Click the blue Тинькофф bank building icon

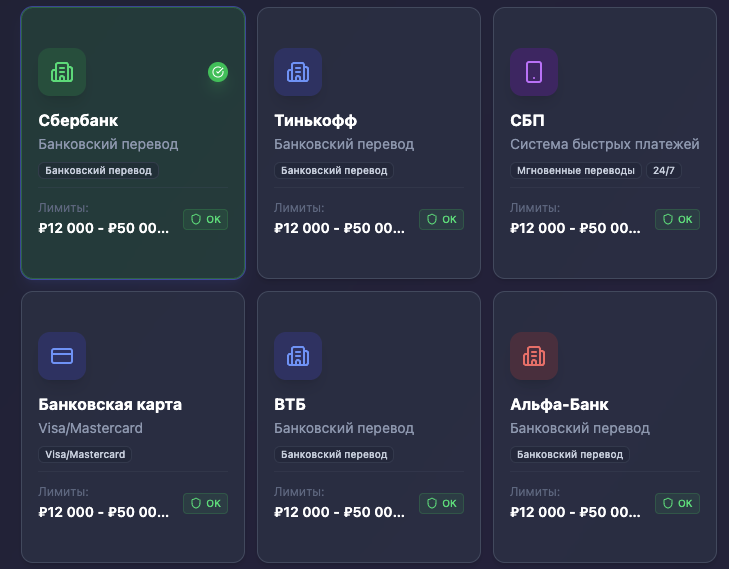298,72
